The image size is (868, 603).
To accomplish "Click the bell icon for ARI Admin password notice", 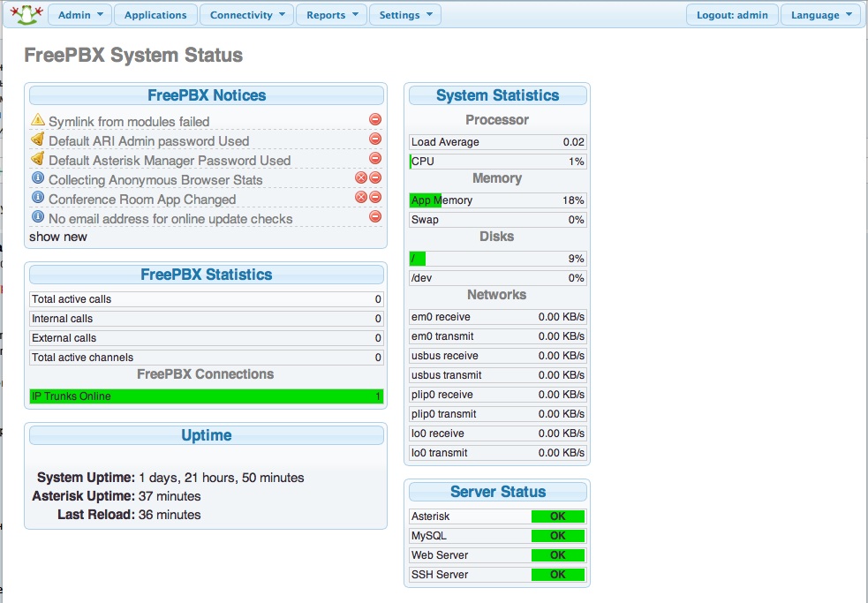I will [x=37, y=139].
